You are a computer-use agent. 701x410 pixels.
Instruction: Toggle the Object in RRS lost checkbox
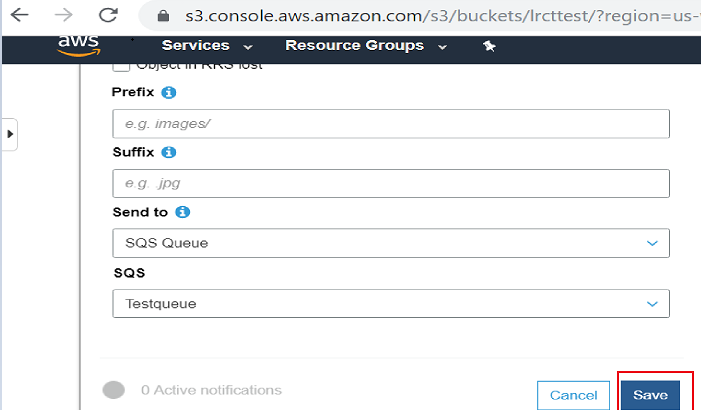tap(121, 66)
